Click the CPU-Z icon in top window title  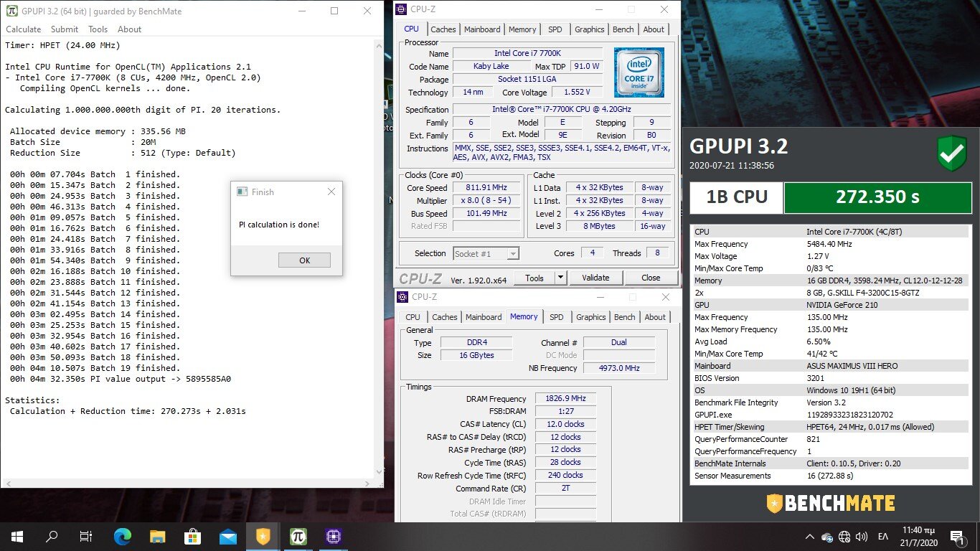click(400, 9)
